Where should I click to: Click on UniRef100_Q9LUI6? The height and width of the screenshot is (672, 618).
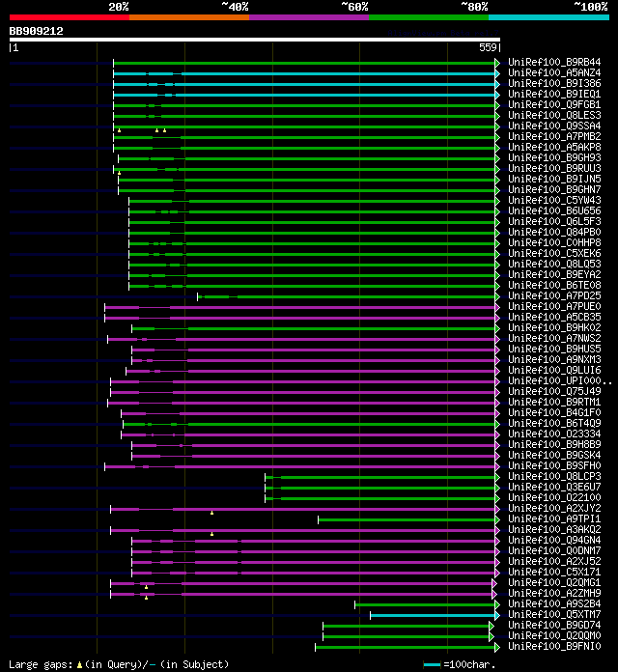[x=554, y=371]
